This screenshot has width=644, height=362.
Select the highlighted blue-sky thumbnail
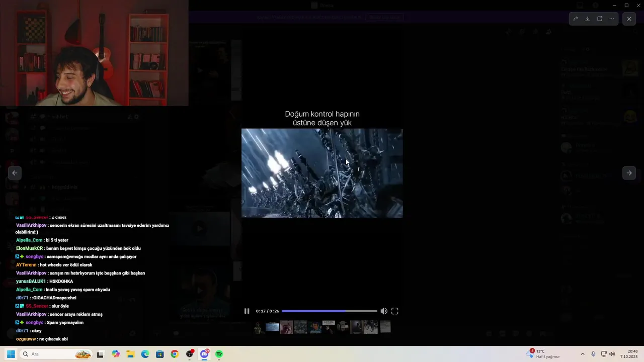pos(272,327)
